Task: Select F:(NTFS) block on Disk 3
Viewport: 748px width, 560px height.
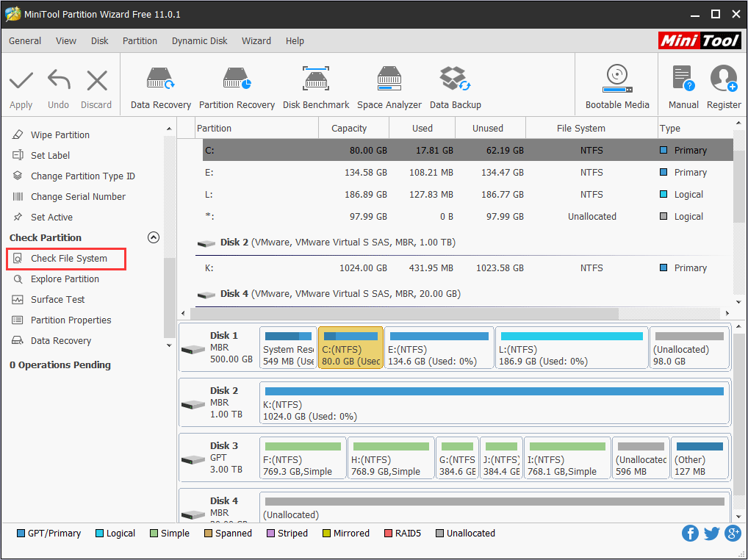Action: [303, 458]
